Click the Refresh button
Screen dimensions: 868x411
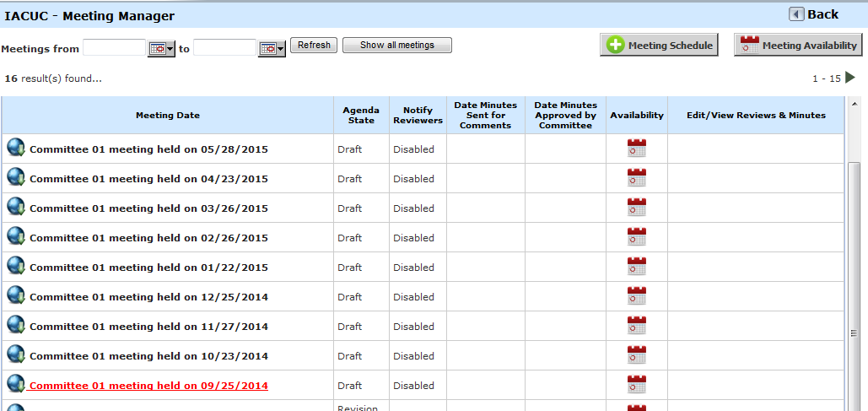click(x=314, y=45)
